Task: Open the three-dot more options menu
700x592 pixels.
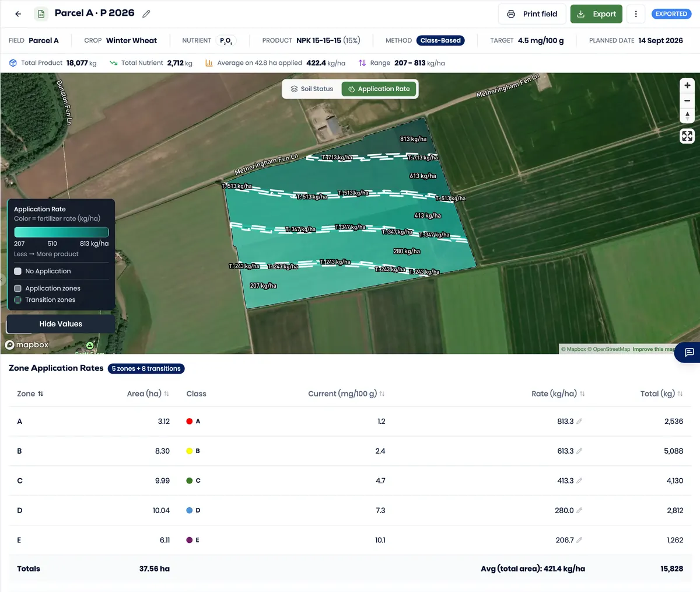Action: coord(636,14)
